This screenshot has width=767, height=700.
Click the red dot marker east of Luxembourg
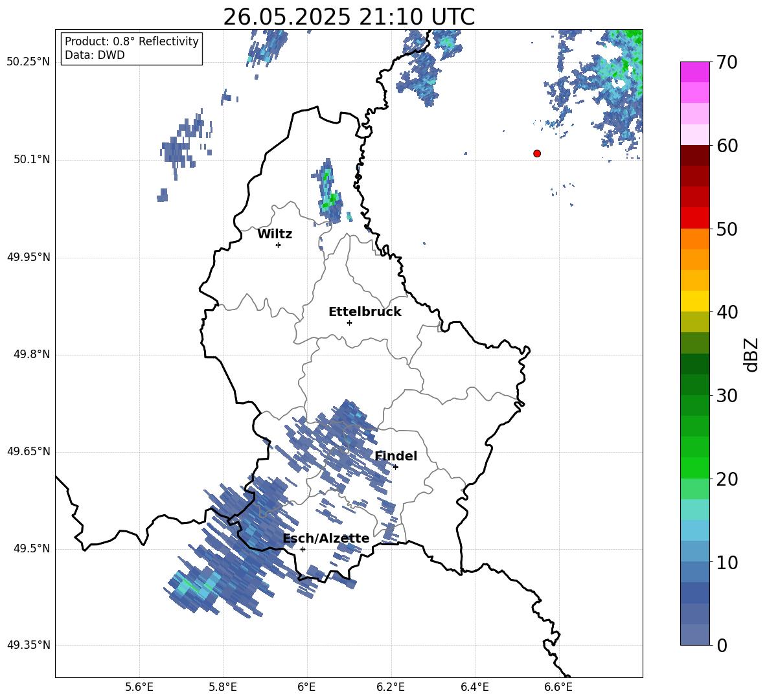537,153
